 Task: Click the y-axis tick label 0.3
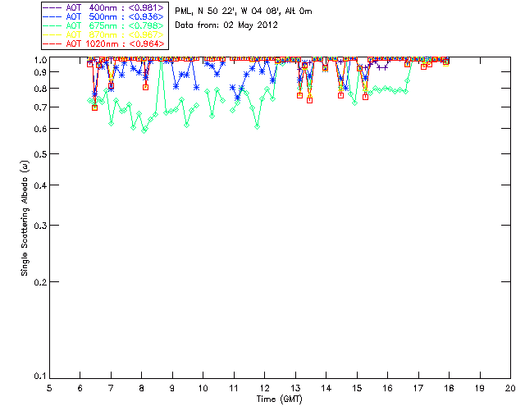point(39,225)
